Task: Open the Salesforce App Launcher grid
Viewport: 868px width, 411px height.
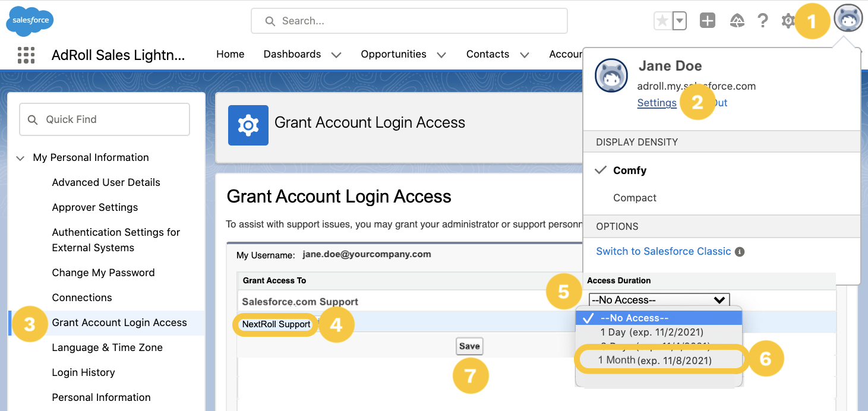Action: coord(26,55)
